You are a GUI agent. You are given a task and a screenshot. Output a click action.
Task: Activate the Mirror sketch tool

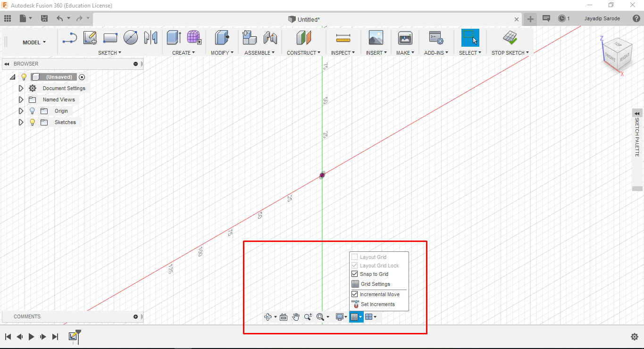click(151, 38)
